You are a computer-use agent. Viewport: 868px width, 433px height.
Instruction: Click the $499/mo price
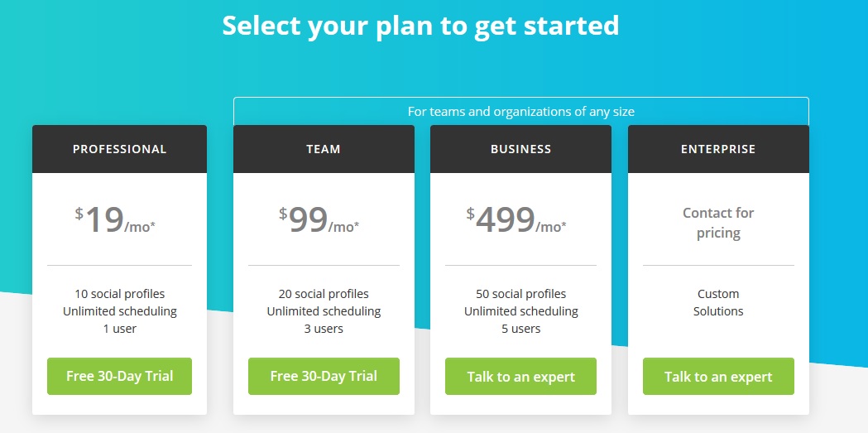pyautogui.click(x=516, y=220)
